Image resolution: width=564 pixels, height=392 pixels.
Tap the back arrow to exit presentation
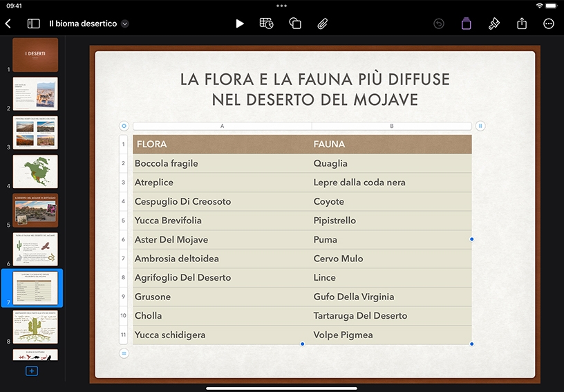[8, 24]
